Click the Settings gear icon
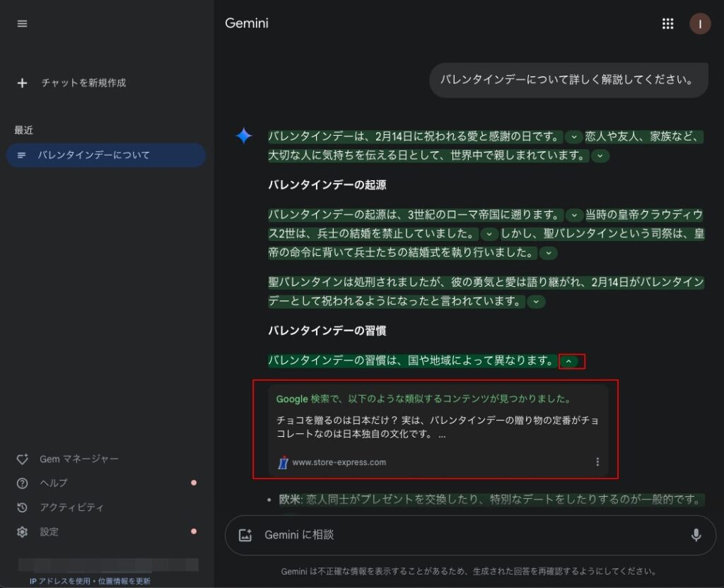This screenshot has width=724, height=588. click(22, 531)
